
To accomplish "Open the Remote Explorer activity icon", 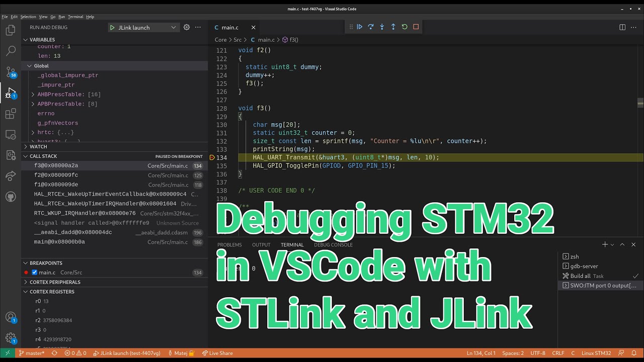I will 10,135.
